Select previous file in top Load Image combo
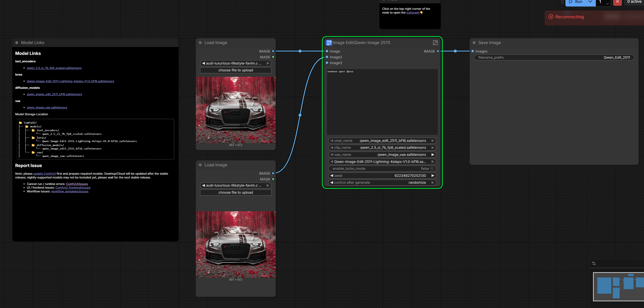The image size is (644, 308). pyautogui.click(x=203, y=63)
